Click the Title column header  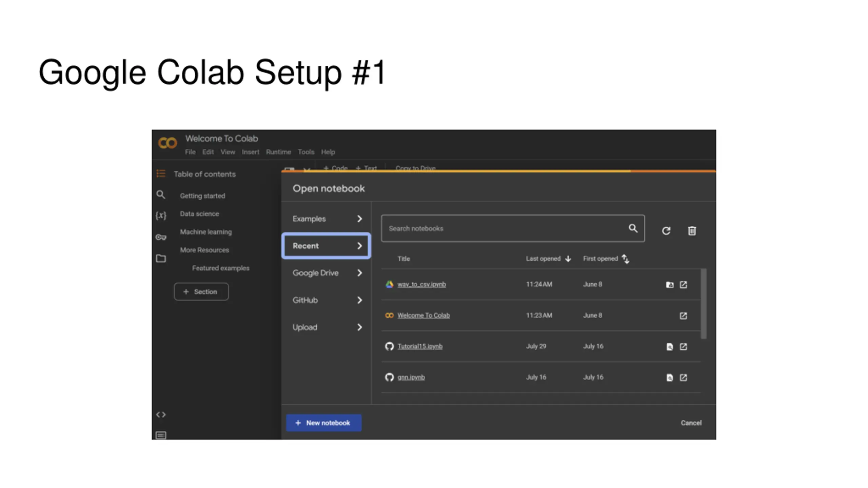403,259
